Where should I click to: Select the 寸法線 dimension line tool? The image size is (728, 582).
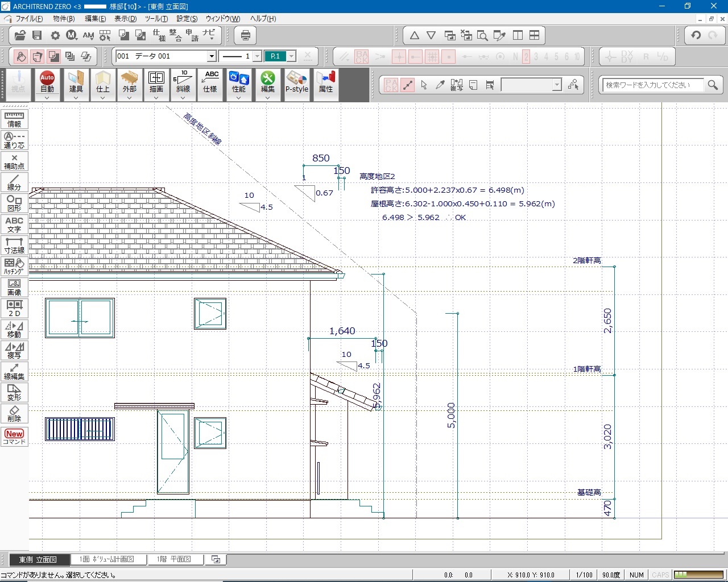tap(14, 246)
